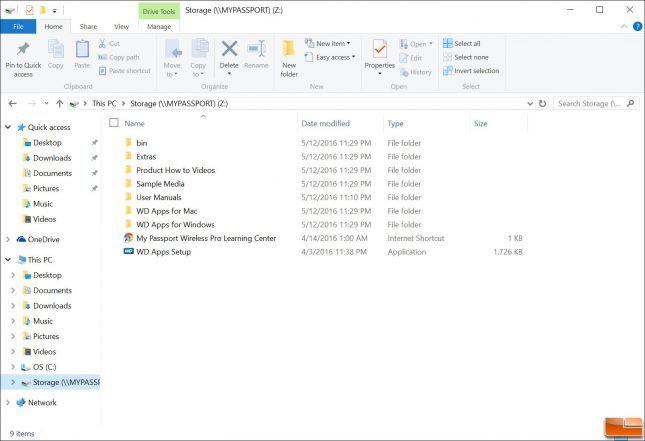Click Copy path in Clipboard group
This screenshot has width=645, height=441.
(119, 57)
